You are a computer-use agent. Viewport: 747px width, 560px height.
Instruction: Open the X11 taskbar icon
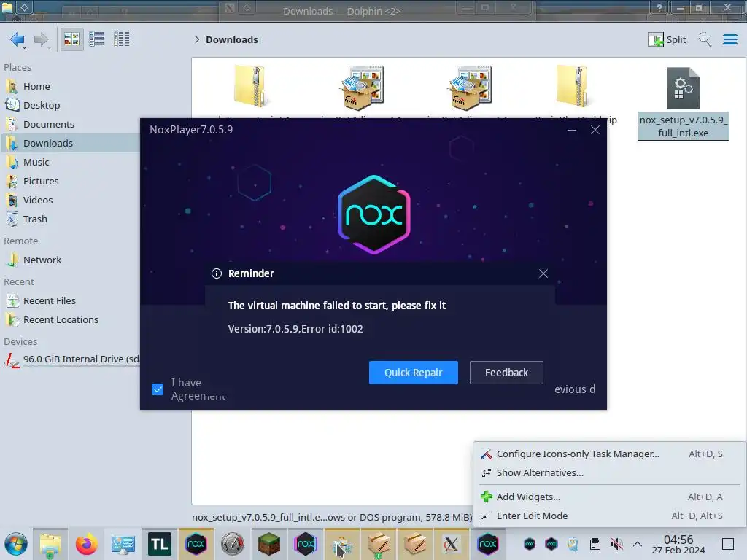pyautogui.click(x=451, y=544)
